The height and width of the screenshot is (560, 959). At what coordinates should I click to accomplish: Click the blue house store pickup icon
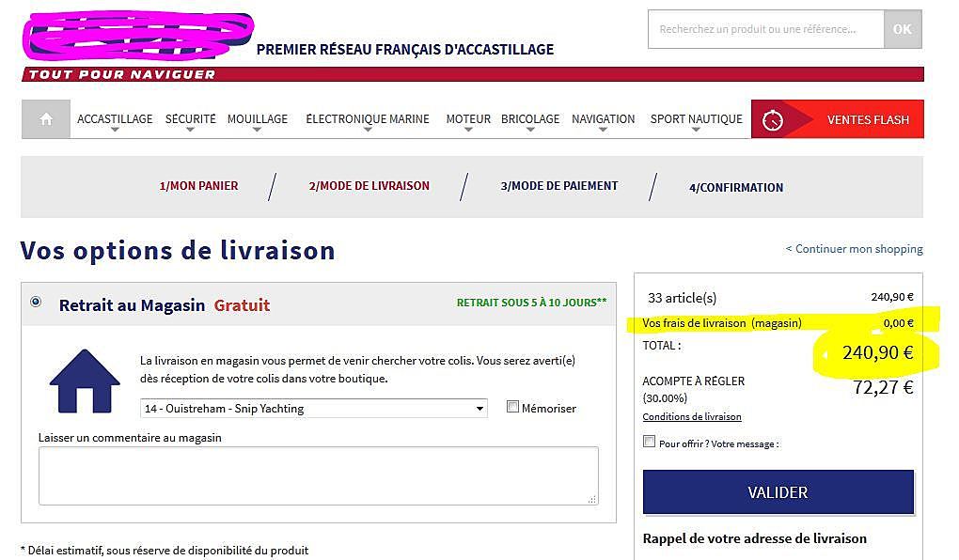[x=85, y=381]
